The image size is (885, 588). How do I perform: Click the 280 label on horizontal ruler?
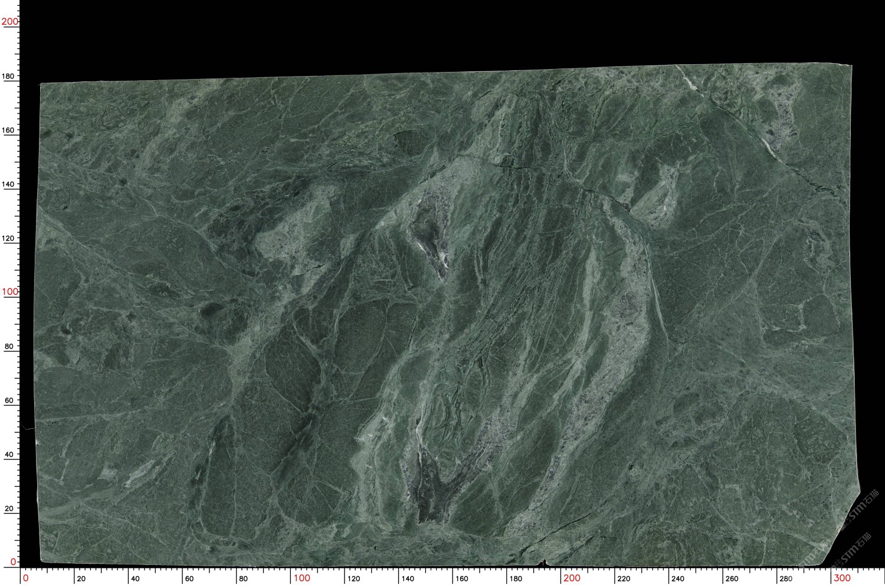[x=786, y=579]
